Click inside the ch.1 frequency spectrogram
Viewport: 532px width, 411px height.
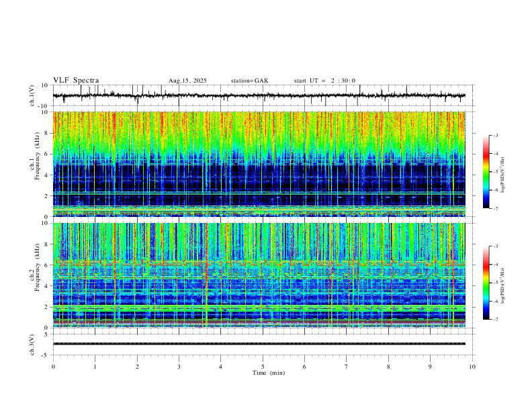259,164
